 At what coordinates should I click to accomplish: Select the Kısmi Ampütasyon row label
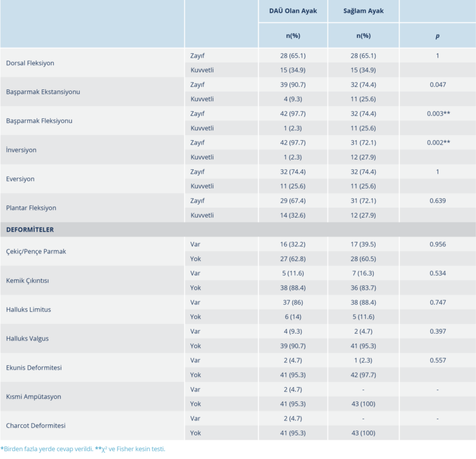[x=33, y=396]
